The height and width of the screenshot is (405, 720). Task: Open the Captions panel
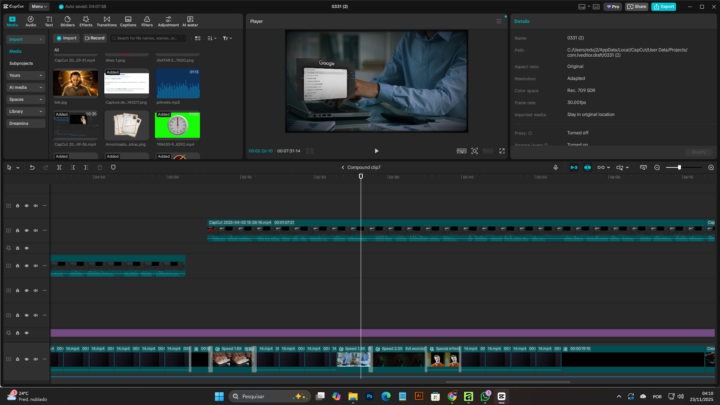coord(128,21)
